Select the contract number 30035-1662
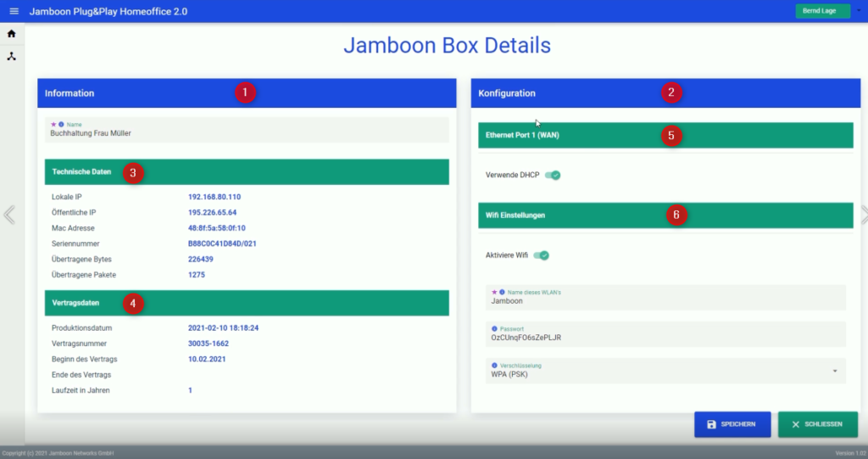This screenshot has height=459, width=868. [209, 344]
